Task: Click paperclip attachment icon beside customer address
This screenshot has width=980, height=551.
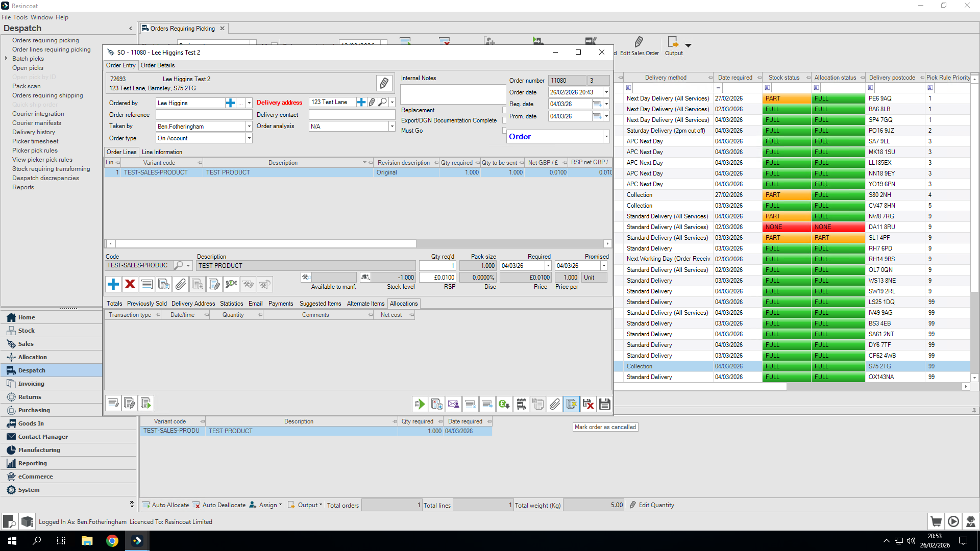Action: point(384,83)
